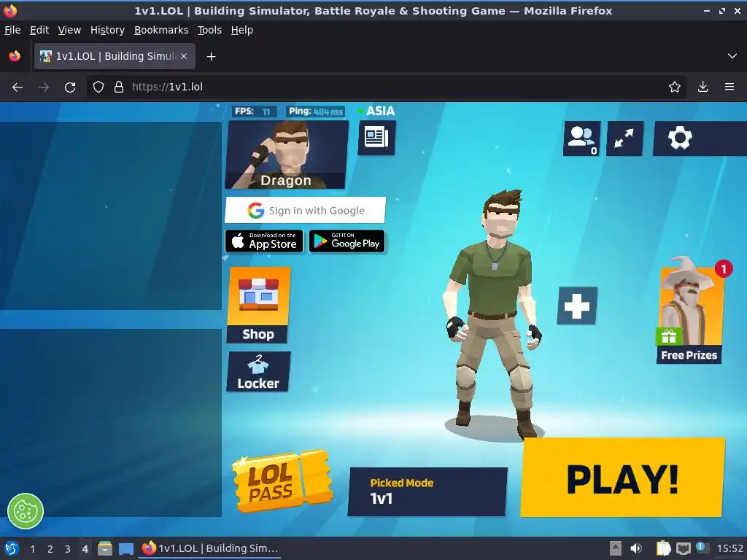
Task: Start the match with PLAY!
Action: [623, 478]
